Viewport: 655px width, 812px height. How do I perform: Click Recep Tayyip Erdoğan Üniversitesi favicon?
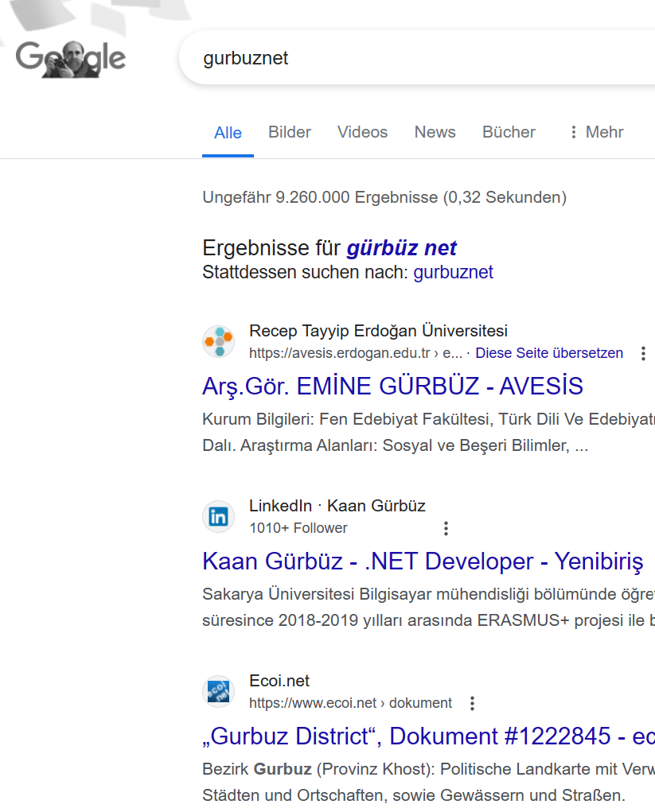pyautogui.click(x=219, y=342)
